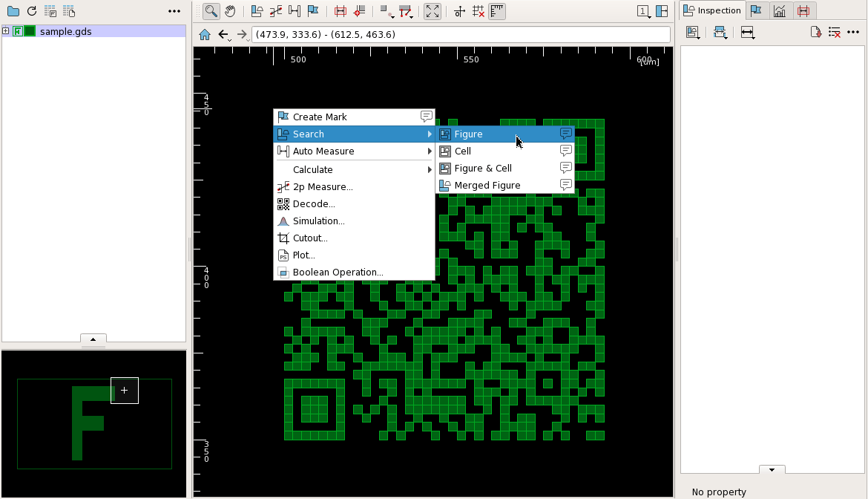Select Figure & Cell in Search submenu
Screen dimensions: 868x499
point(505,169)
